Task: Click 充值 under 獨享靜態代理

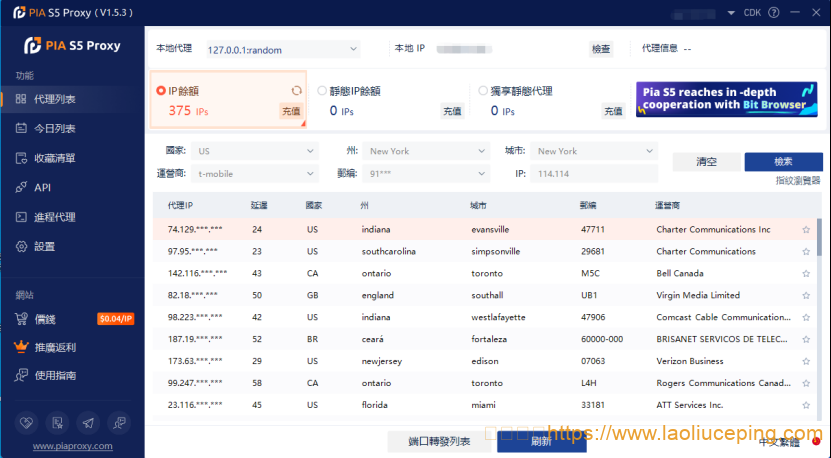Action: (613, 111)
